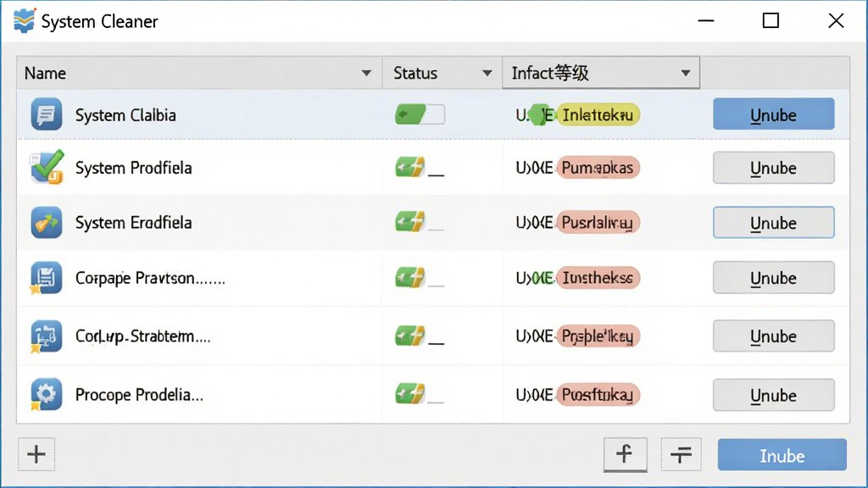Select the System Erodfiela row name
Screen dimensions: 868x488
[133, 223]
